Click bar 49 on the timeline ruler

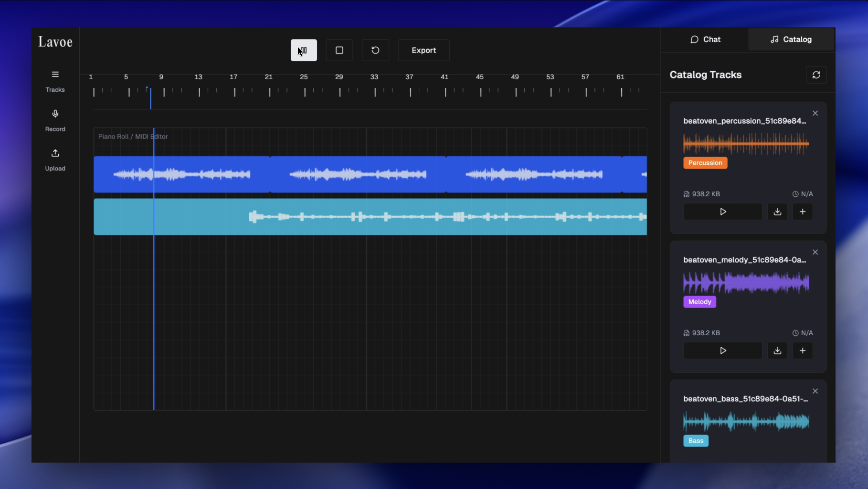point(515,77)
